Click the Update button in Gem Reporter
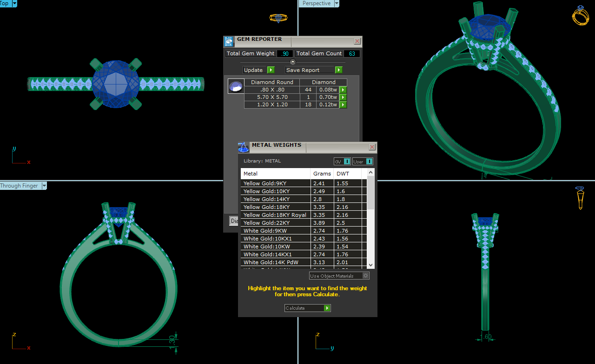This screenshot has height=364, width=595. 258,70
